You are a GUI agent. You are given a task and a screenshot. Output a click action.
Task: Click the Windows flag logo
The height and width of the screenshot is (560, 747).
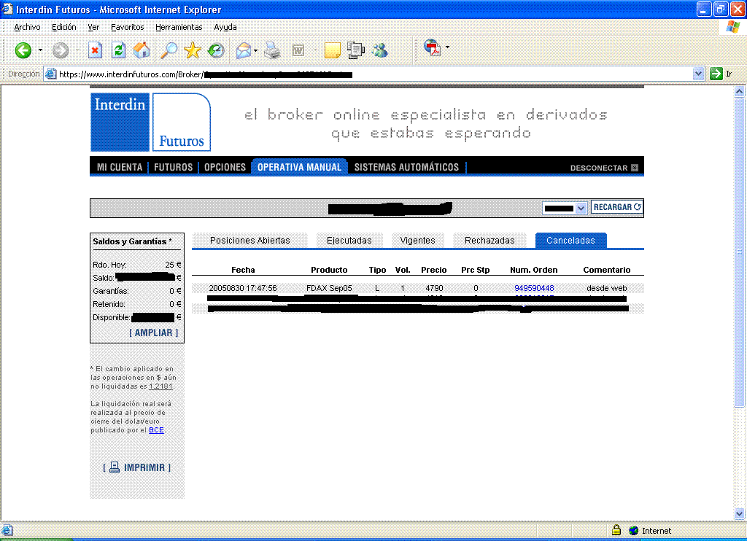(732, 27)
